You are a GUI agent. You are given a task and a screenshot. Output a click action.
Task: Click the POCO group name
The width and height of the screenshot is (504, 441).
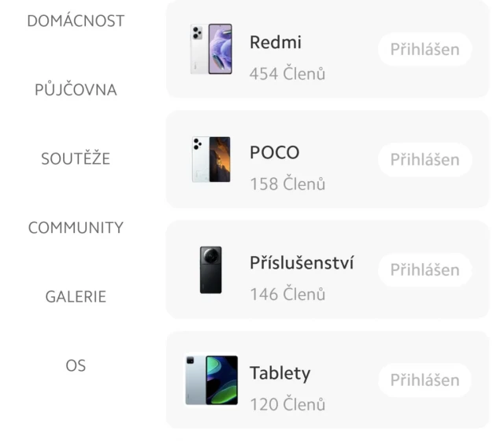pos(275,153)
